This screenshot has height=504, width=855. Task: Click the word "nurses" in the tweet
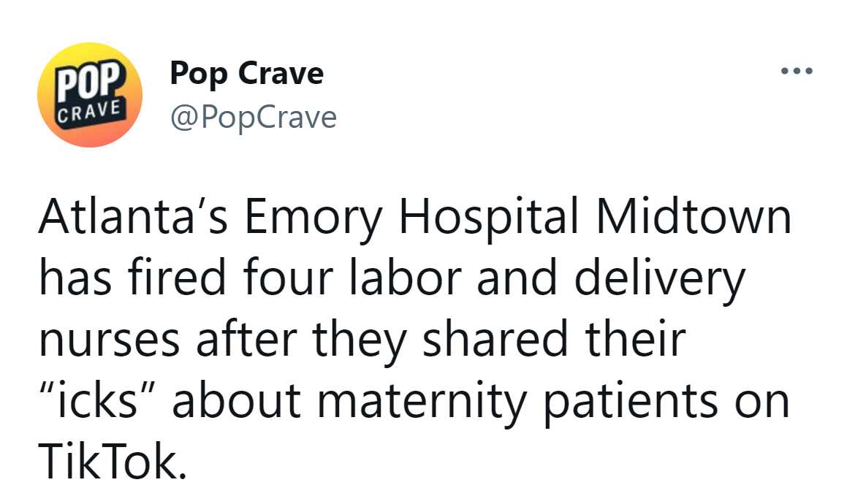[109, 343]
